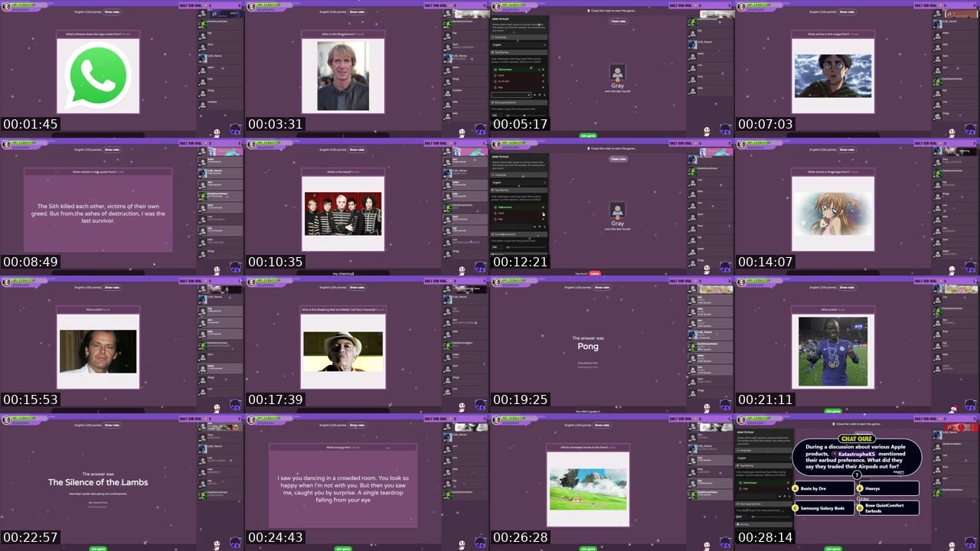
Task: Click the soccer player photo in 00:21:11 frame
Action: click(x=833, y=351)
